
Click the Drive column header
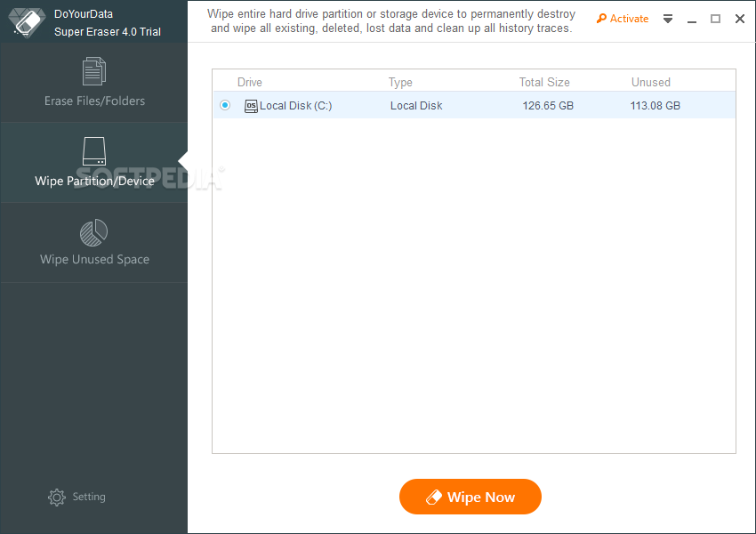[x=250, y=82]
